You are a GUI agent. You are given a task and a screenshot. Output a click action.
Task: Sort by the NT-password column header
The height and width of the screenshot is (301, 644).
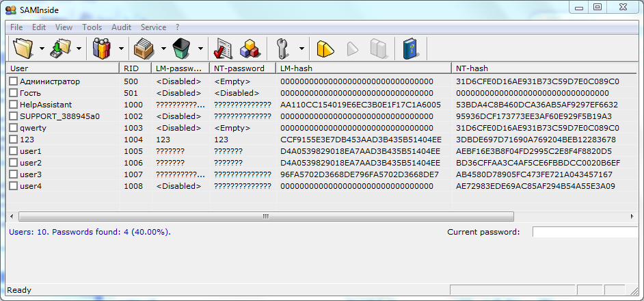click(x=243, y=68)
